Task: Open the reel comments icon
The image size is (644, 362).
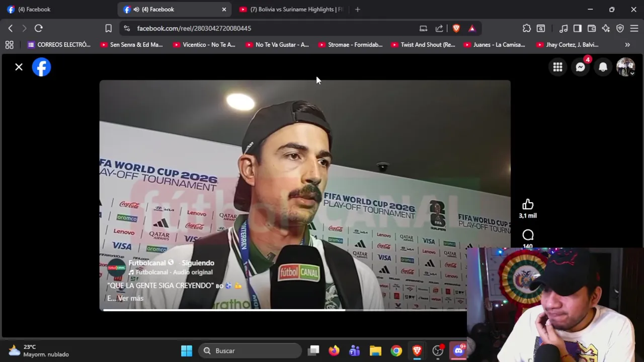Action: (528, 235)
